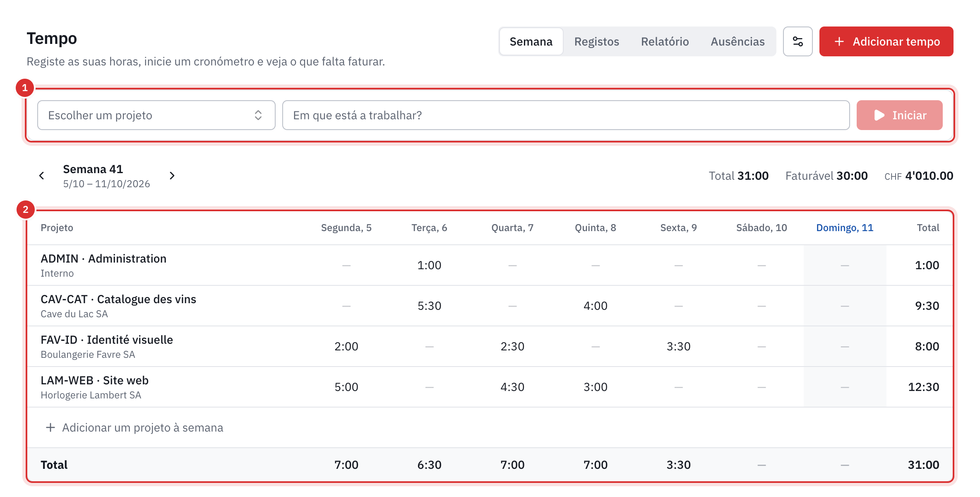Edit FAV-ID Sexta 3:30 cell
This screenshot has width=980, height=497.
pyautogui.click(x=678, y=346)
